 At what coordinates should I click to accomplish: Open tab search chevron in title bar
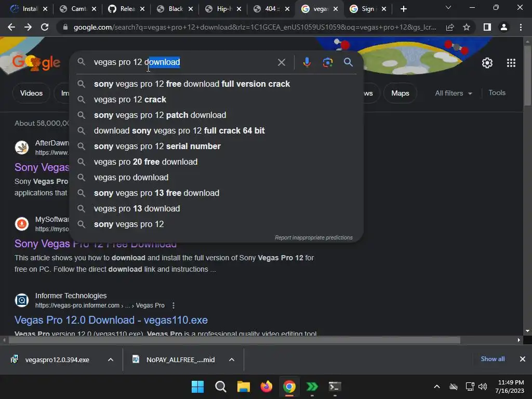tap(448, 7)
